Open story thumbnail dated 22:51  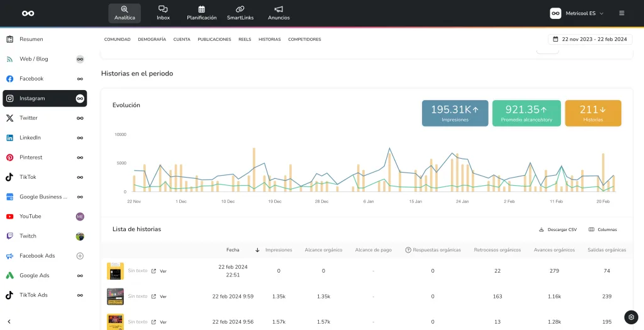[x=116, y=271]
